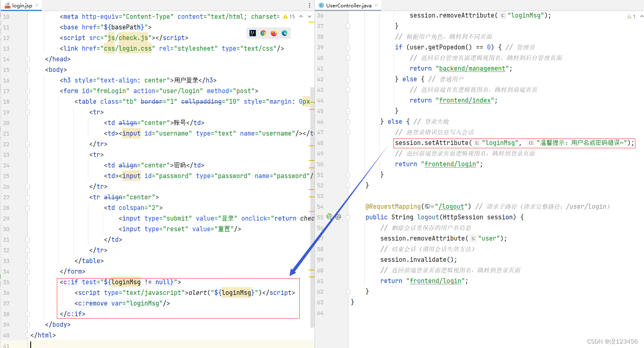Click previous problem arrow in UserController.java editor
The image size is (644, 348).
tap(642, 16)
